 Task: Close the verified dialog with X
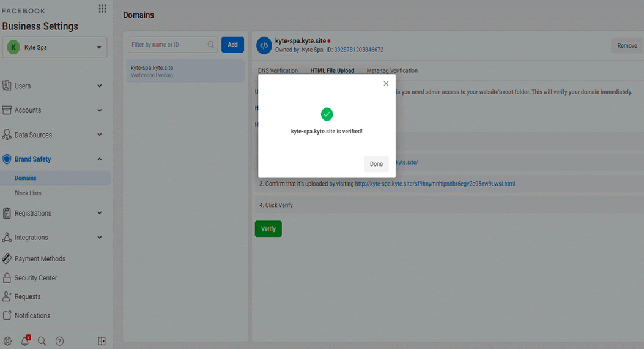point(386,83)
